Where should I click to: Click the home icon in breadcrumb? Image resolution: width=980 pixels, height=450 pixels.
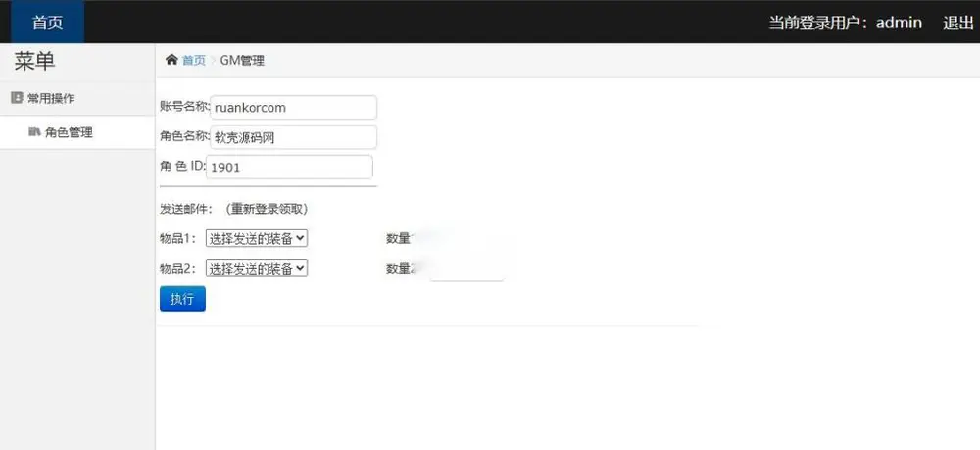pos(171,60)
